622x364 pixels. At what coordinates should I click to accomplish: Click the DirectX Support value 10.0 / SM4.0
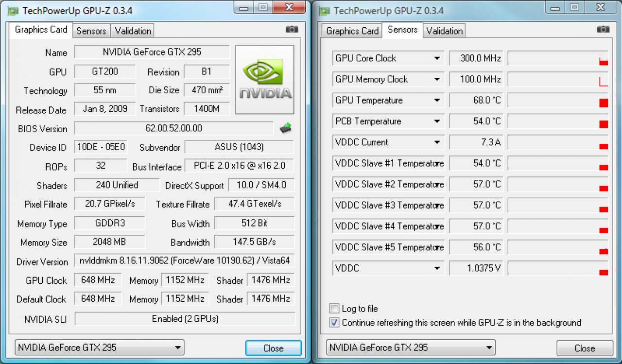[261, 185]
